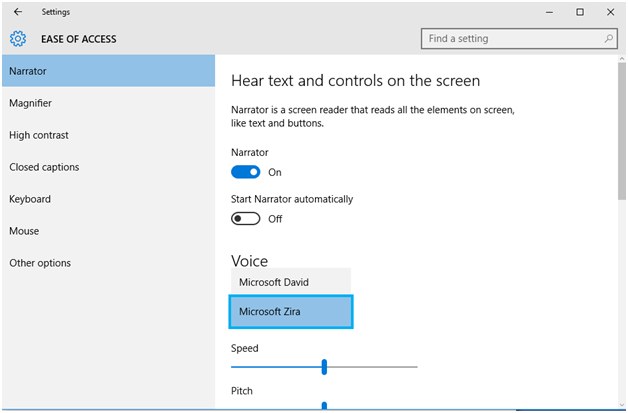Open the Narrator settings section
Viewport: 628px width, 413px height.
(x=107, y=71)
